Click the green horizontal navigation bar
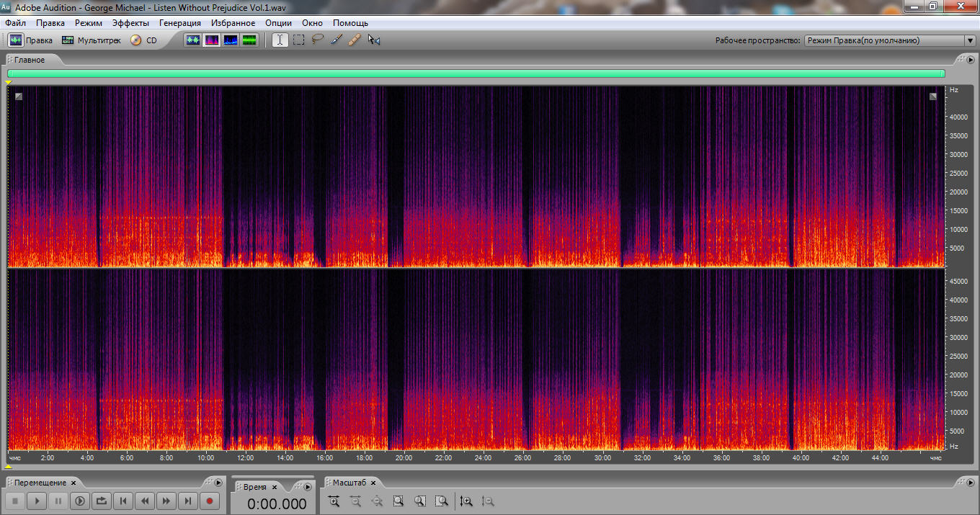 (x=476, y=73)
